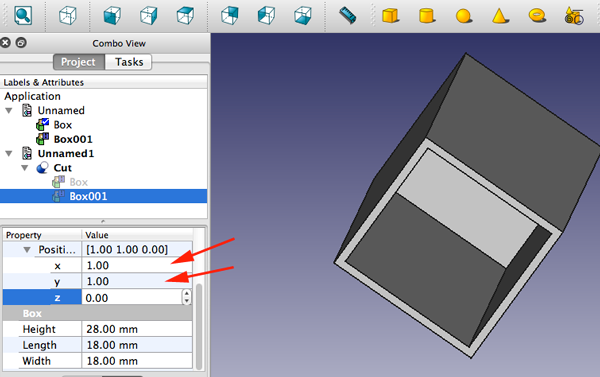
Task: Collapse the Cut object children
Action: pyautogui.click(x=25, y=168)
